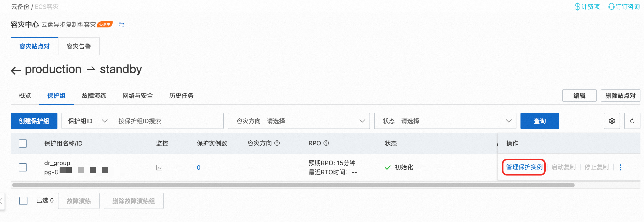The height and width of the screenshot is (222, 644).
Task: Open the table column settings gear
Action: point(612,121)
